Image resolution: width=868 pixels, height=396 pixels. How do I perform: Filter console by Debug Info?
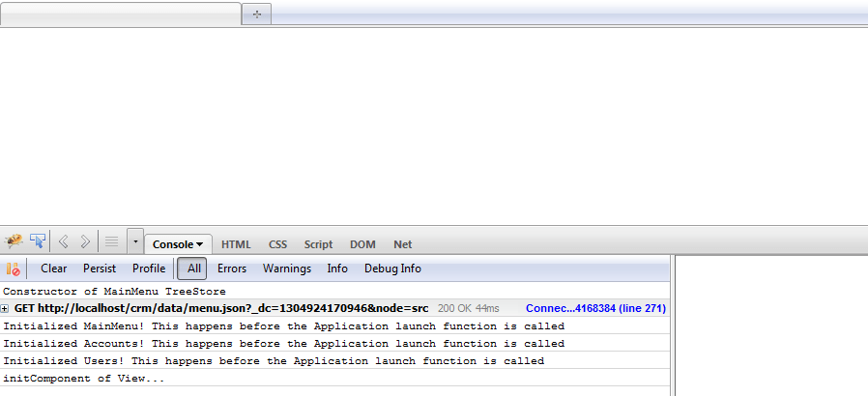392,269
